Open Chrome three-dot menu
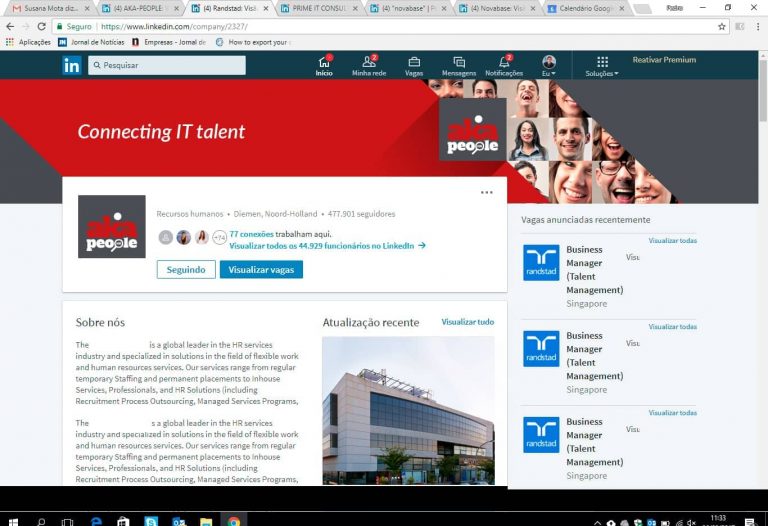This screenshot has height=526, width=768. 758,26
